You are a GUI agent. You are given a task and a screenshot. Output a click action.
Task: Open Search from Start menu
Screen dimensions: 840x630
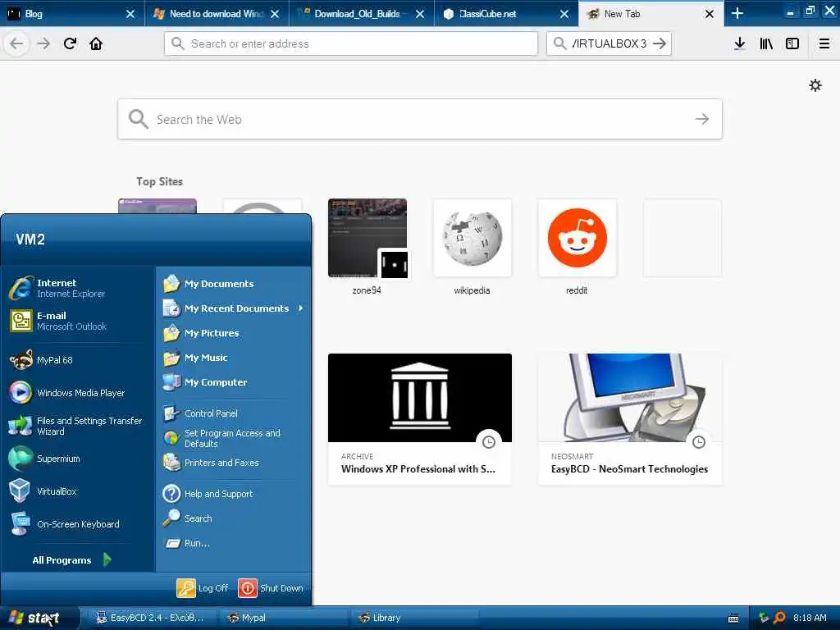point(234,518)
